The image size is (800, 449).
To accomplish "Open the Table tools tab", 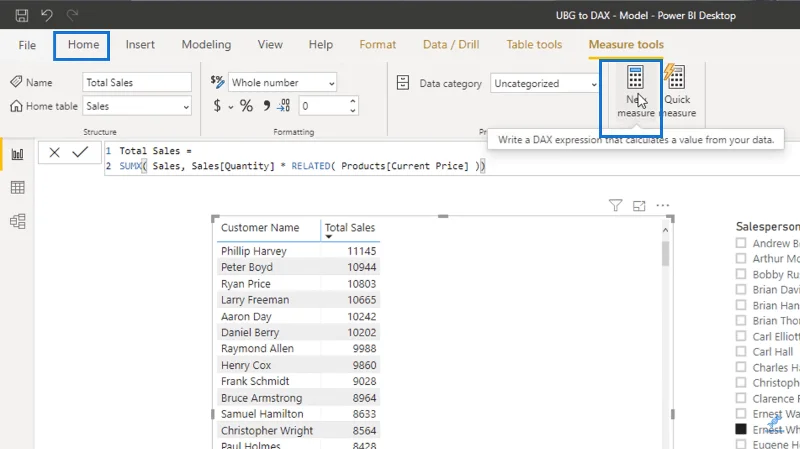I will 534,44.
